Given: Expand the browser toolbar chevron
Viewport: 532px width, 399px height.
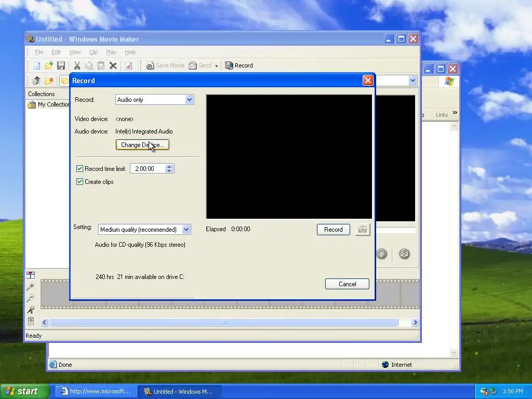Looking at the screenshot, I should point(455,113).
